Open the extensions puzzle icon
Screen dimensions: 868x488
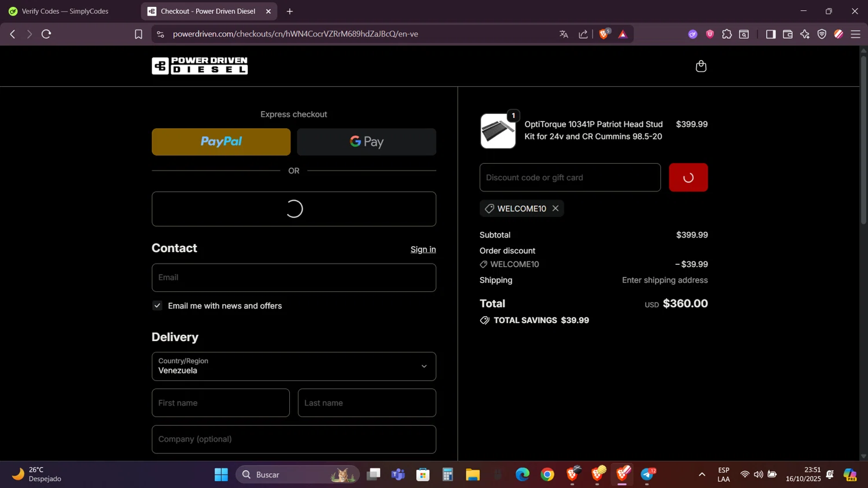(x=727, y=34)
